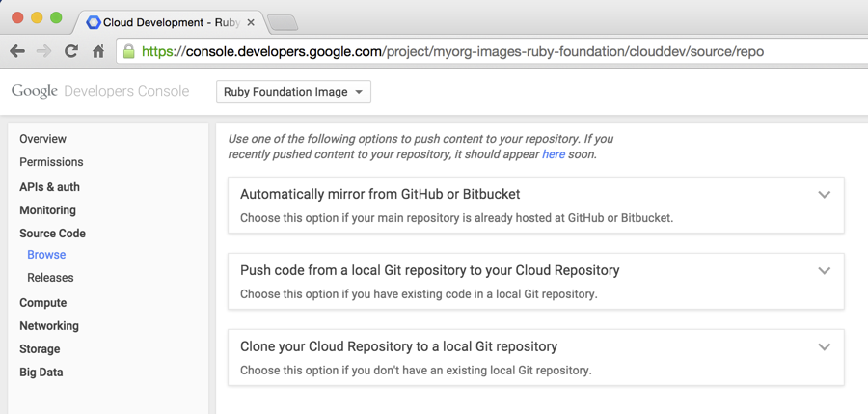Close the Cloud Development tab

click(x=250, y=23)
